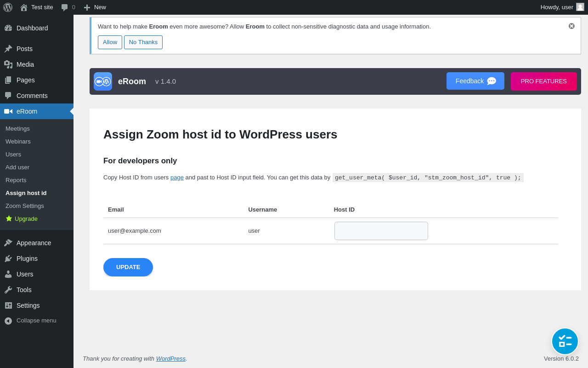Click the Version 6.0.2 footer text
The height and width of the screenshot is (368, 588).
tap(561, 358)
